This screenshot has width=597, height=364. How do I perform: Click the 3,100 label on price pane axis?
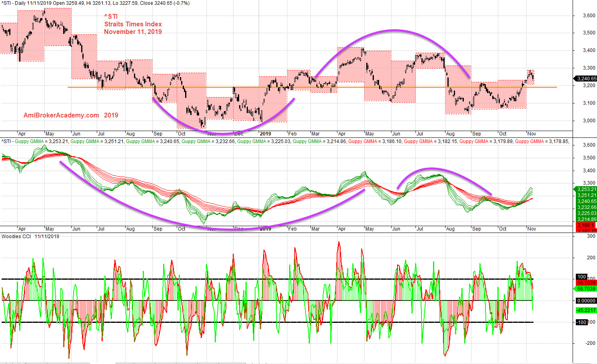pos(589,103)
